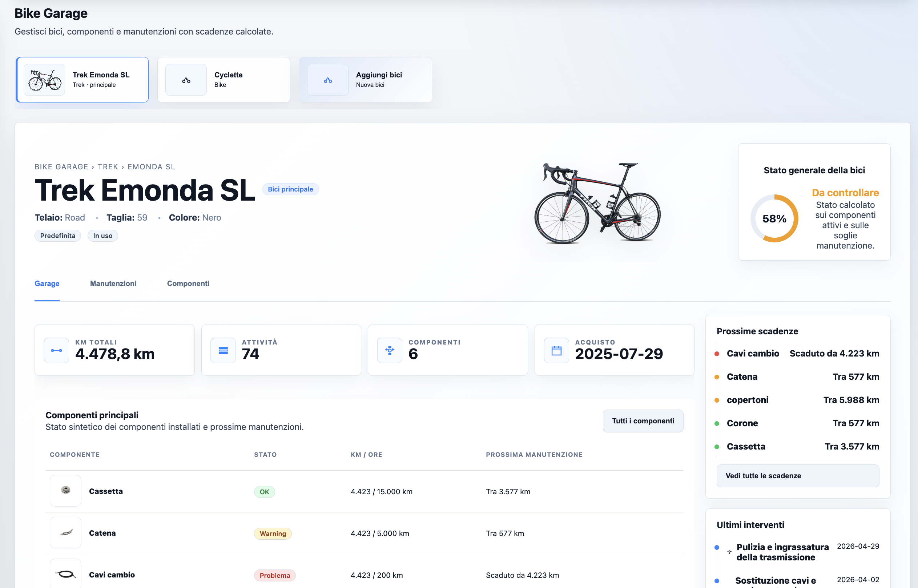This screenshot has height=588, width=918.
Task: Click the 2025-07-29 purchase date
Action: point(619,354)
